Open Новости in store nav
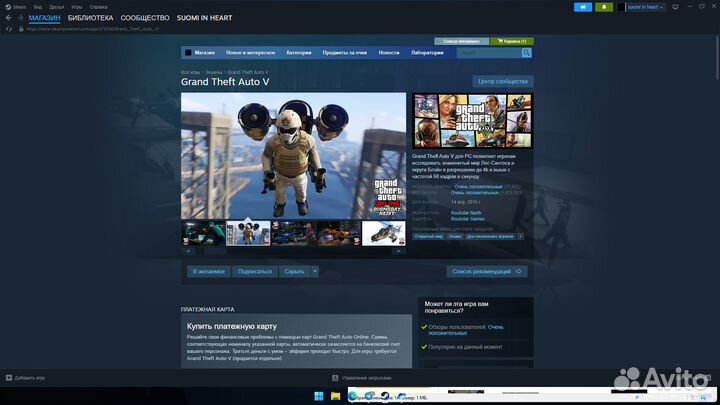This screenshot has height=405, width=720. (389, 53)
